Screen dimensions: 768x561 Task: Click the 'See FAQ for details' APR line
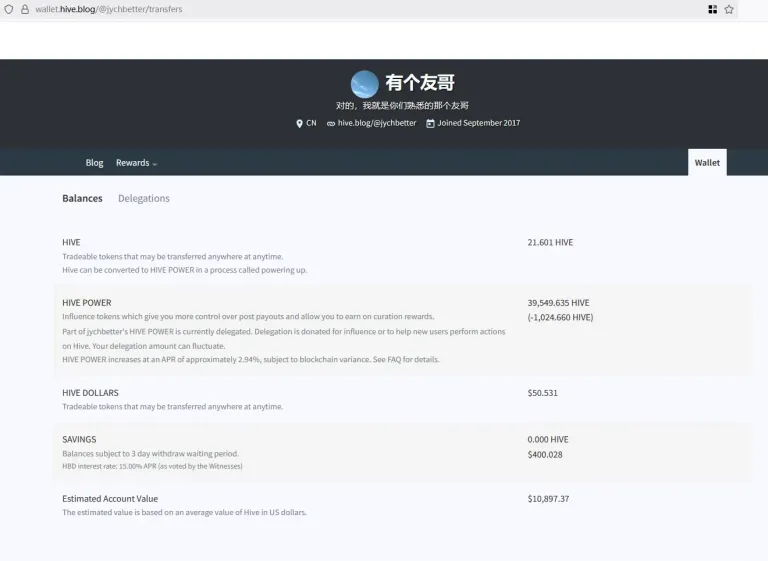tap(251, 360)
